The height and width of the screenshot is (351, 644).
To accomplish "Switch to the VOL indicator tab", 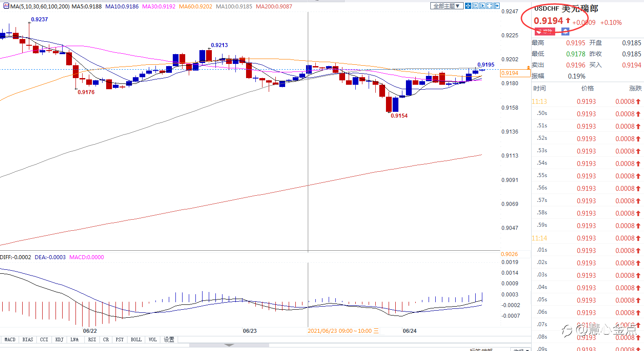I will tap(153, 339).
